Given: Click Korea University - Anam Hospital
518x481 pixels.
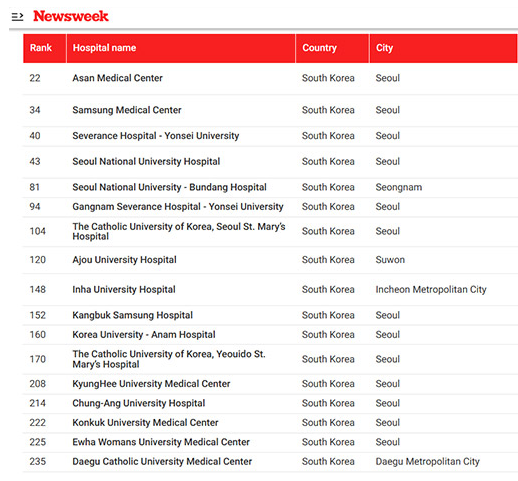Looking at the screenshot, I should coord(144,335).
